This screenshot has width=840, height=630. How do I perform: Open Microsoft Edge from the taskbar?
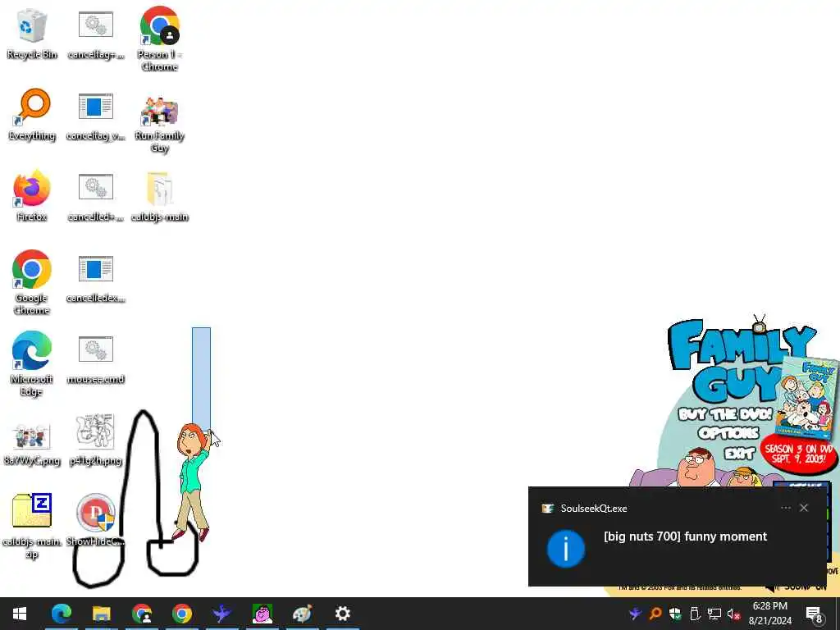(61, 614)
